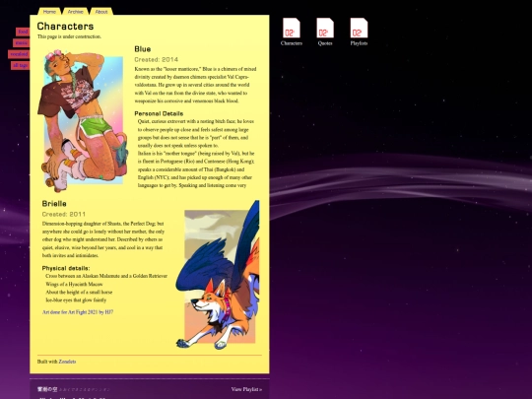Screen dimensions: 532x399
Task: Click the Japanese song title in music player
Action: click(x=47, y=389)
